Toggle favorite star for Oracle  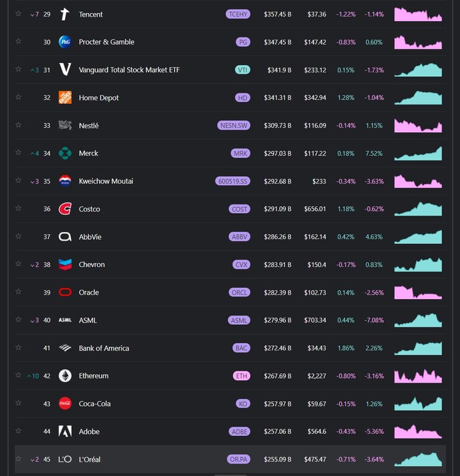point(18,293)
